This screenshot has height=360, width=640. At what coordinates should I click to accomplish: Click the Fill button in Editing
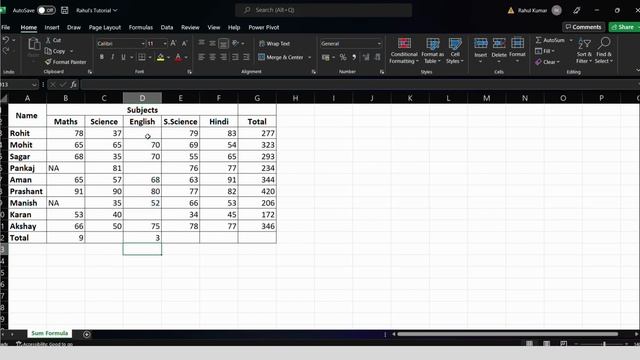pyautogui.click(x=544, y=51)
